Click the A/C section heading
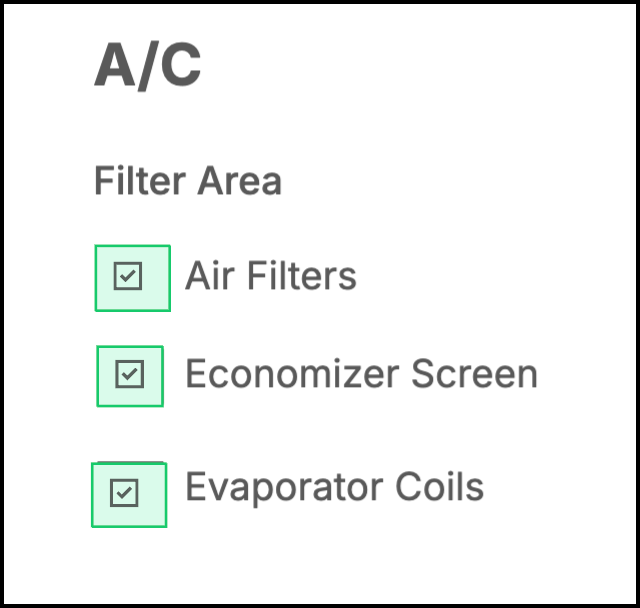 pyautogui.click(x=147, y=65)
